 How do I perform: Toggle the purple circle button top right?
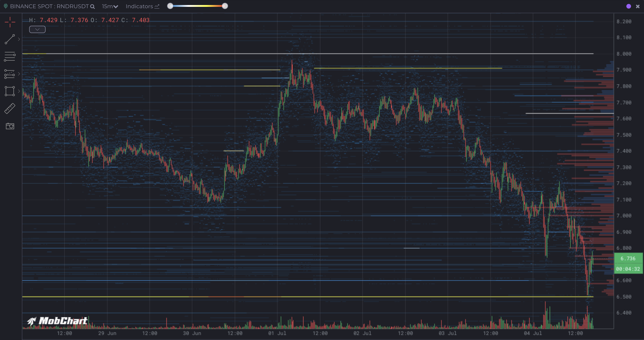pyautogui.click(x=628, y=6)
